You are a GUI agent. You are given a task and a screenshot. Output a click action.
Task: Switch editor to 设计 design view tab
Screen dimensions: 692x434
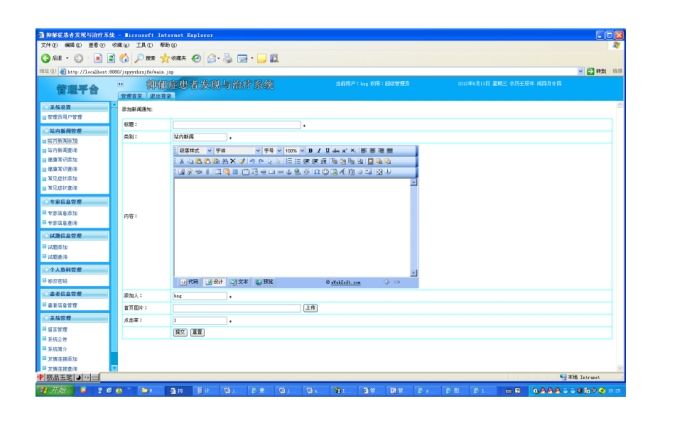pyautogui.click(x=215, y=282)
